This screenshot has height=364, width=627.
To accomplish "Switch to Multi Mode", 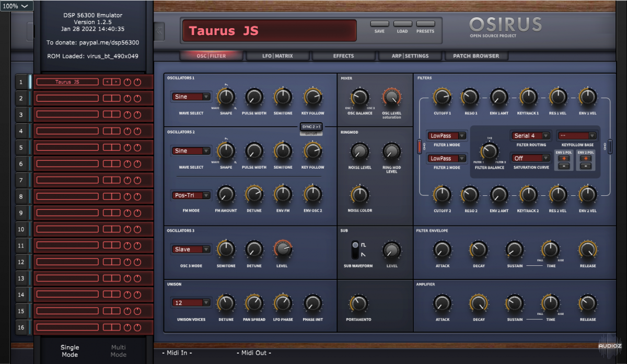I will point(119,350).
